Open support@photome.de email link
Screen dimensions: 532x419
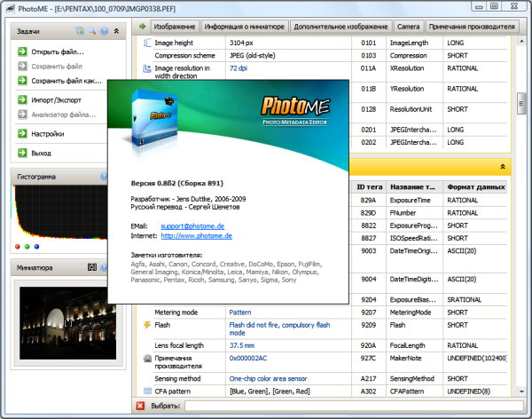tap(192, 226)
